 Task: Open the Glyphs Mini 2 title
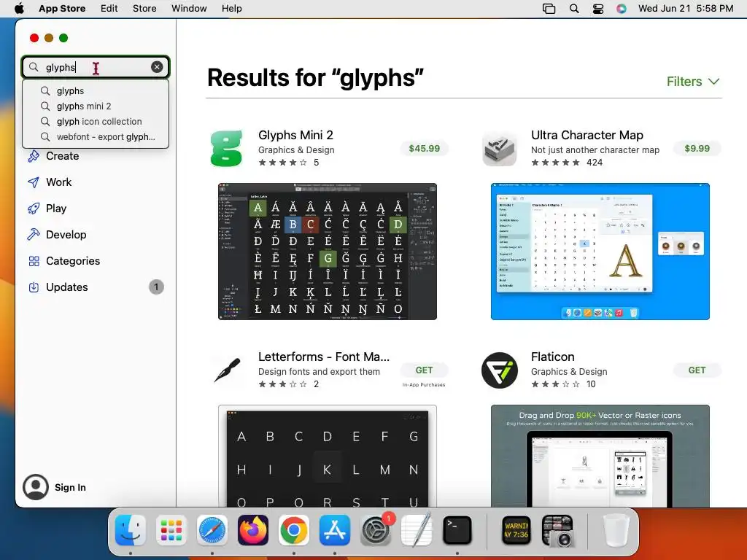tap(295, 135)
